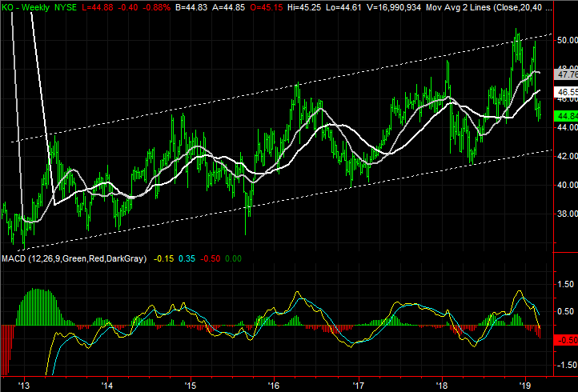Click the '15 year marker on time axis
578x392 pixels.
[x=191, y=386]
